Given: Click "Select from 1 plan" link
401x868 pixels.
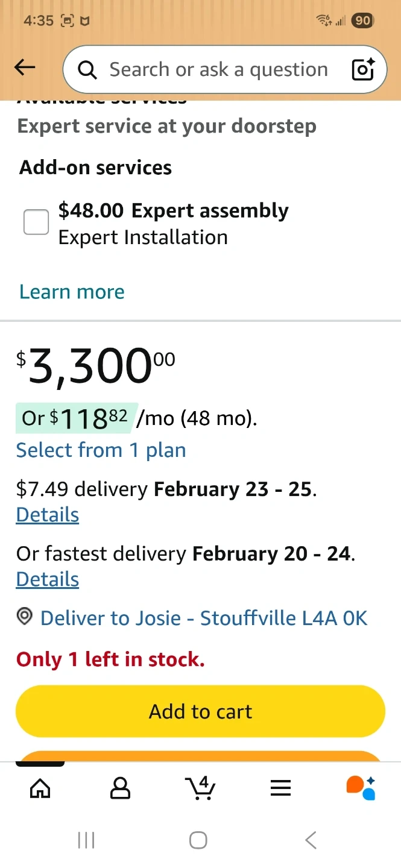Looking at the screenshot, I should click(101, 450).
